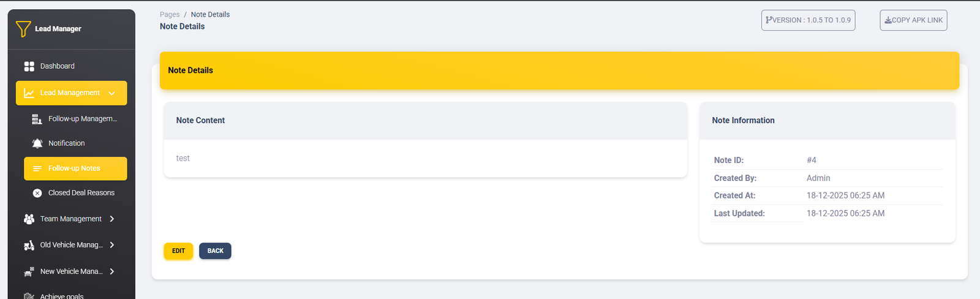Expand the Team Management submenu arrow

tap(112, 219)
